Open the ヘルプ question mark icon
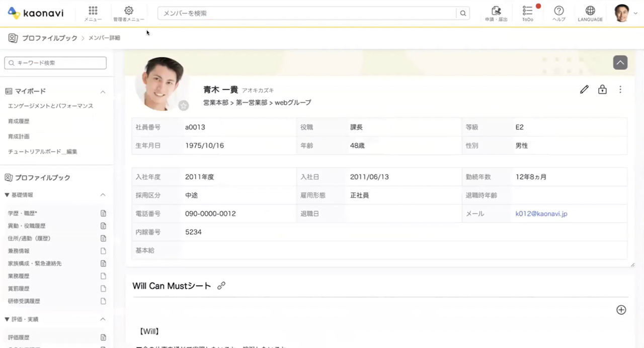 click(x=558, y=11)
